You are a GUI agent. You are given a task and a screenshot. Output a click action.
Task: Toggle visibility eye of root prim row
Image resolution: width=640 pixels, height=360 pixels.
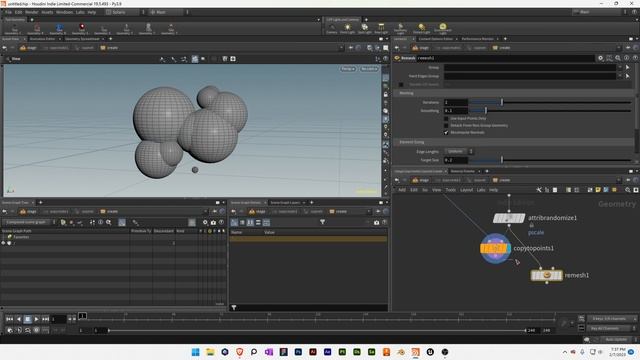tap(4, 243)
